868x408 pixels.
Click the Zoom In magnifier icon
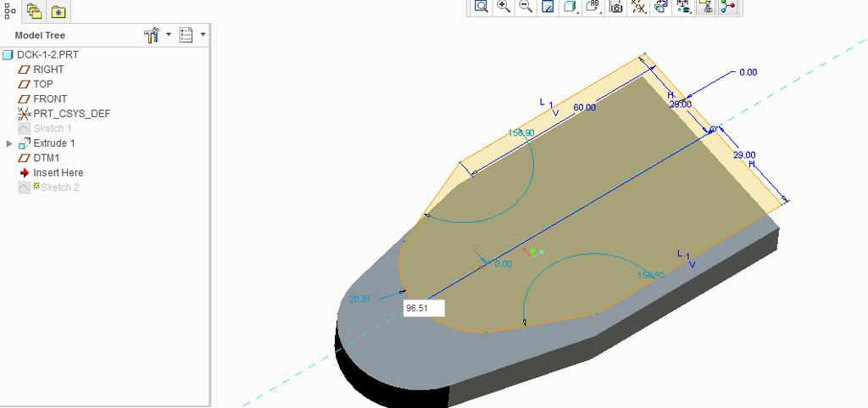[x=504, y=7]
